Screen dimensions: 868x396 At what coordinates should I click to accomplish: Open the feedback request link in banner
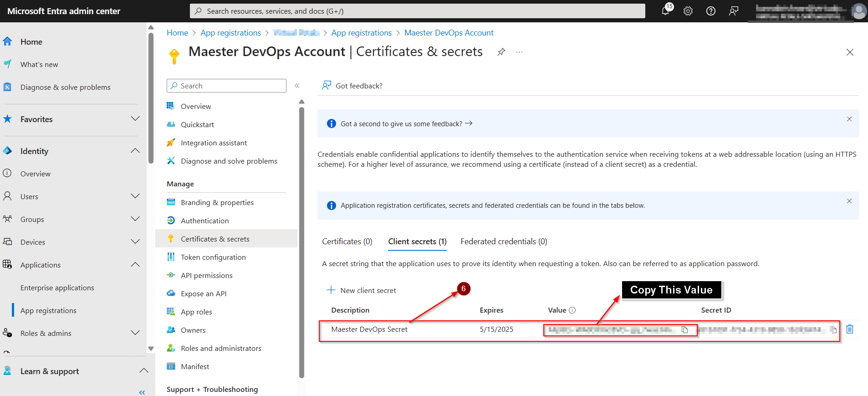coord(406,123)
